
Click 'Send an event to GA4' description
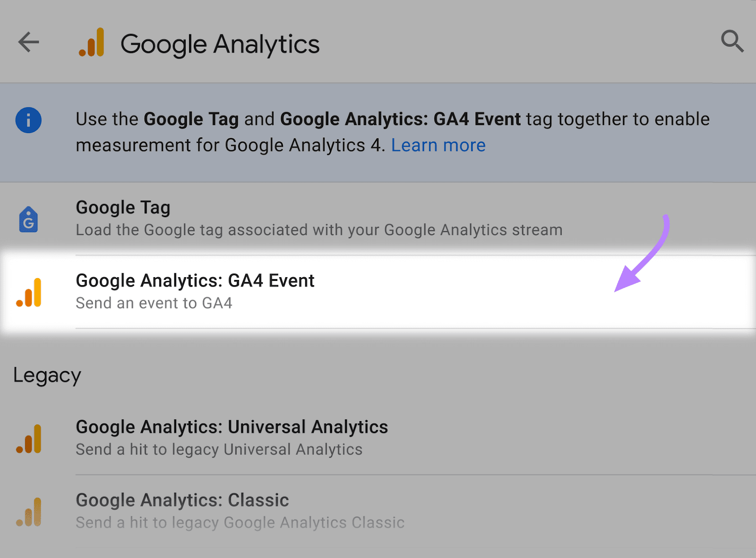click(154, 303)
